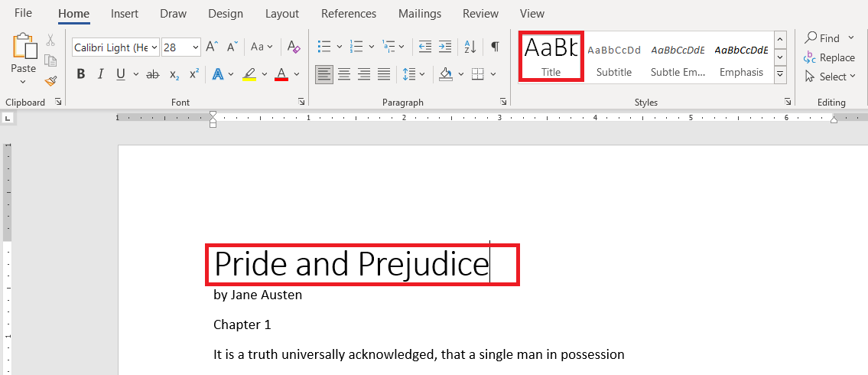Viewport: 868px width, 375px height.
Task: Toggle Justify alignment
Action: pyautogui.click(x=384, y=73)
